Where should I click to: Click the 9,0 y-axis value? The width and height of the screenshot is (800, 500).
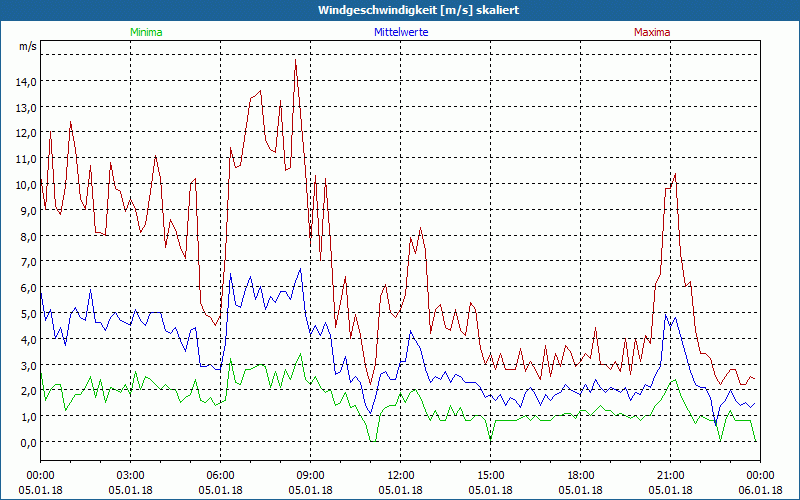[30, 210]
